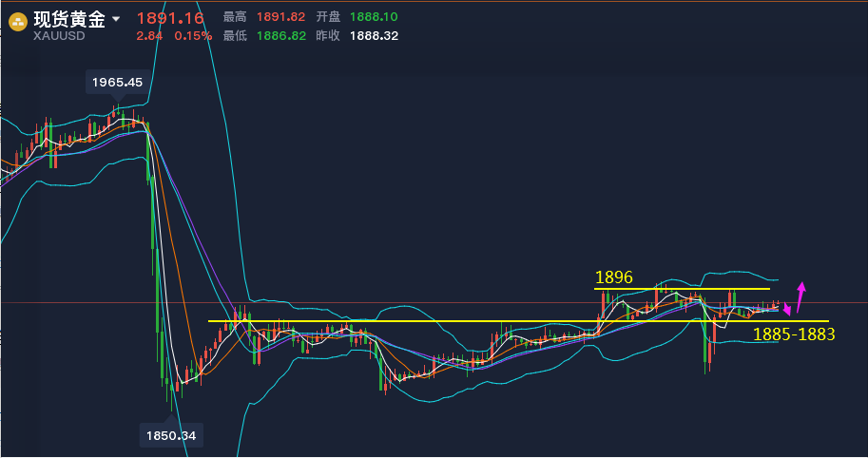This screenshot has width=868, height=458.
Task: Click the gold XAUUSD symbol icon
Action: click(x=18, y=22)
